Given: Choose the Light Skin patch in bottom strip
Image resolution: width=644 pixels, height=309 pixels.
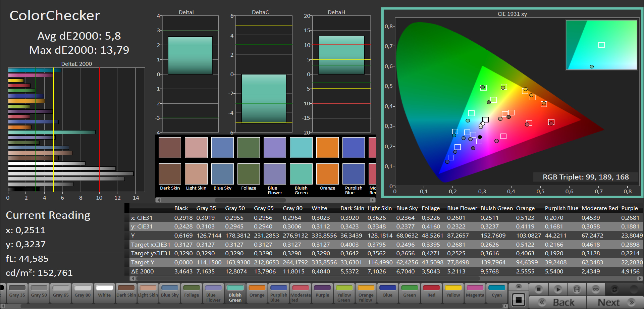Looking at the screenshot, I should pos(148,293).
